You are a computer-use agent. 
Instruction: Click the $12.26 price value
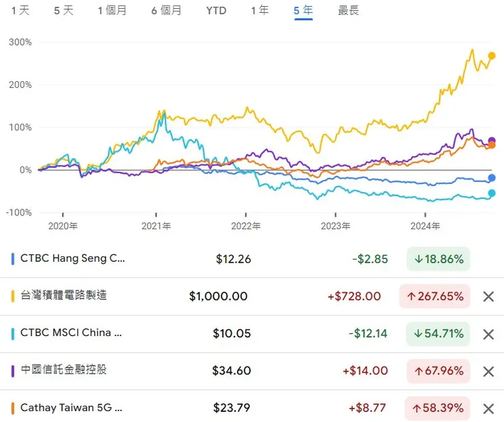[x=234, y=259]
